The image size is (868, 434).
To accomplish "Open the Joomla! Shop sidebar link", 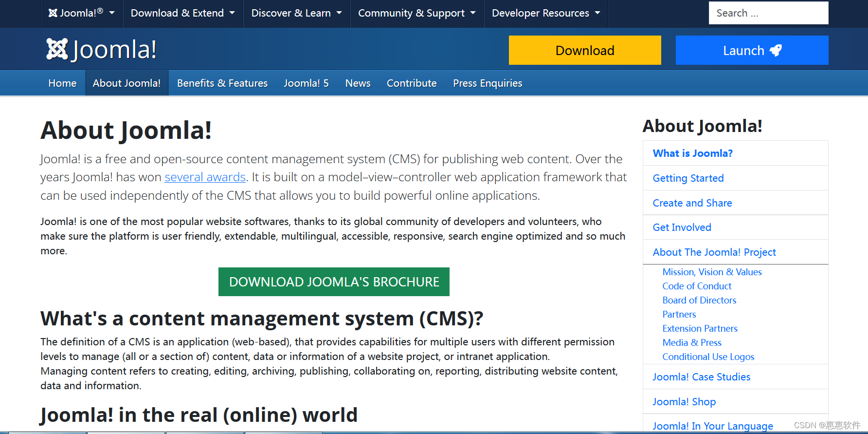I will [x=735, y=402].
